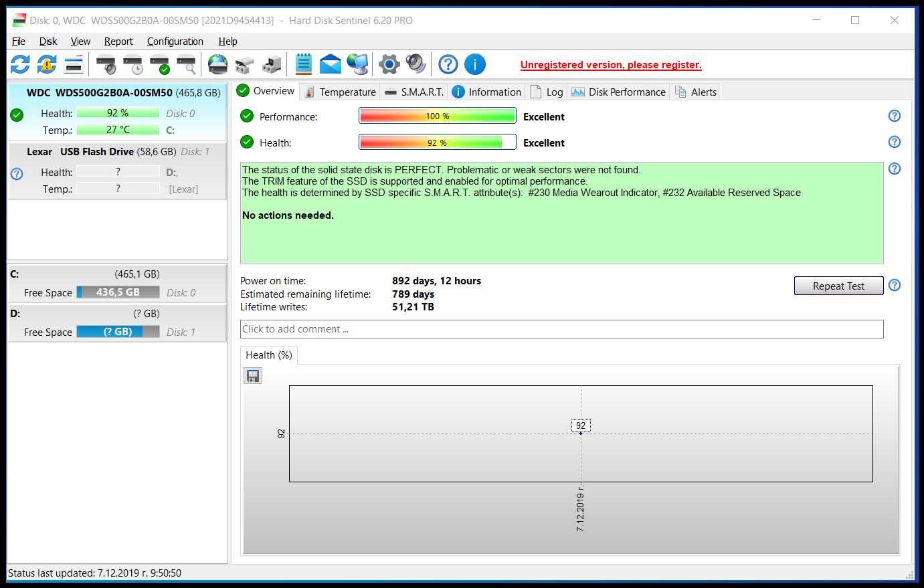Click the disk drives icon next to globe

pos(244,64)
